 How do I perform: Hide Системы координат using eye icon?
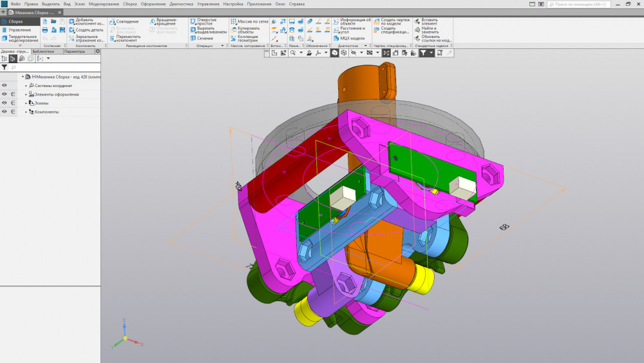click(x=5, y=85)
